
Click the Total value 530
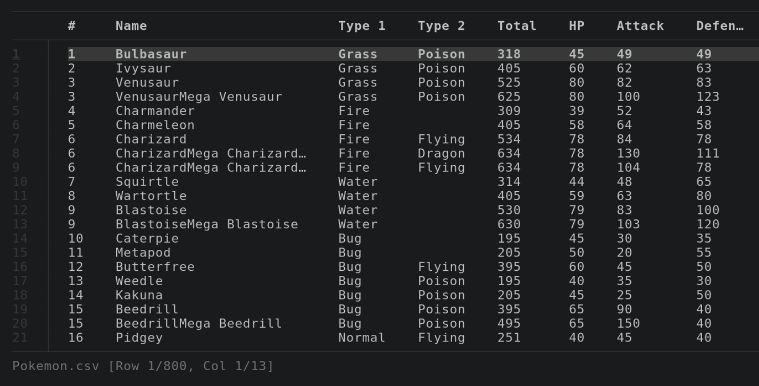click(509, 210)
